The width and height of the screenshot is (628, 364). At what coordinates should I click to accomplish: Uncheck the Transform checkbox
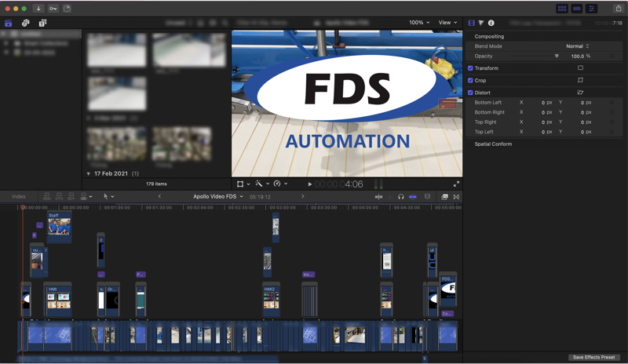[x=470, y=68]
